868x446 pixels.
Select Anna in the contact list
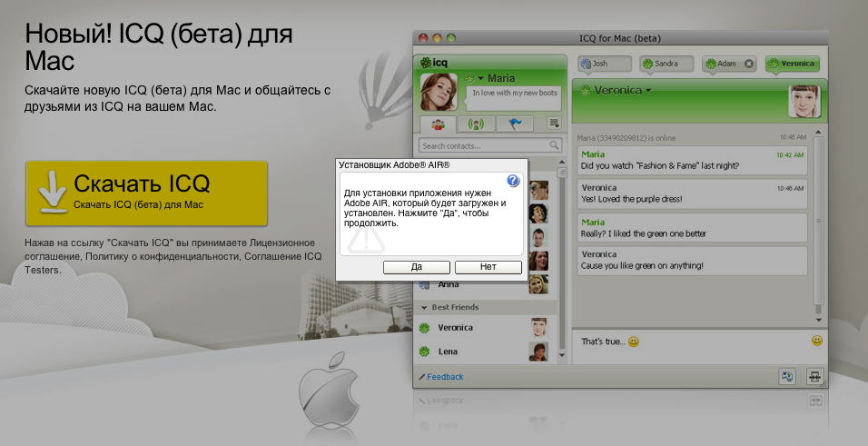pos(485,284)
